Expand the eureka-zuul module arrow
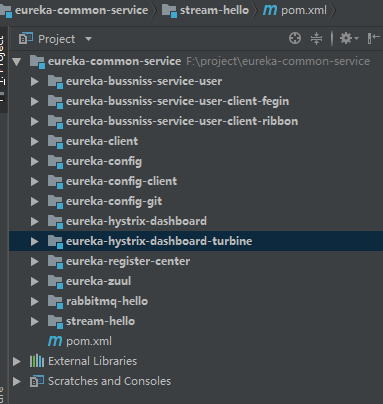383x404 pixels. click(x=35, y=281)
